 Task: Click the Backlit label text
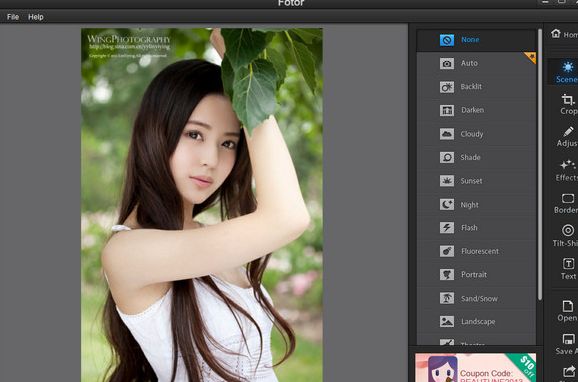(x=471, y=87)
